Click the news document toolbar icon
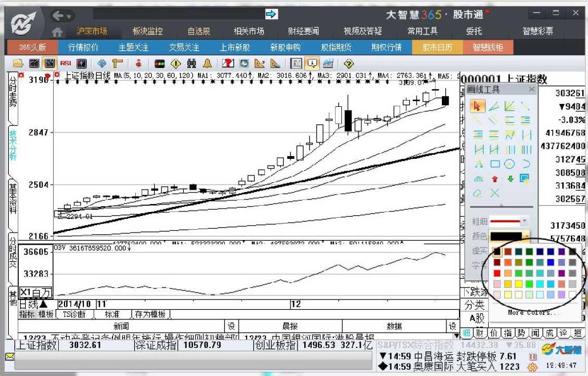588x376 pixels. (x=296, y=63)
